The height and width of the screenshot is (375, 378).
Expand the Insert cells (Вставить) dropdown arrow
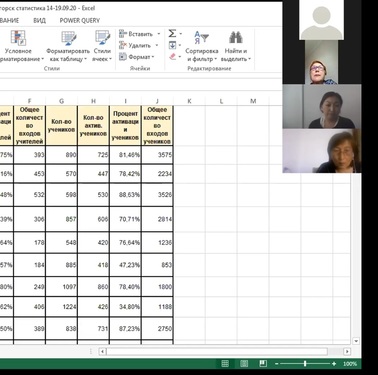point(159,34)
